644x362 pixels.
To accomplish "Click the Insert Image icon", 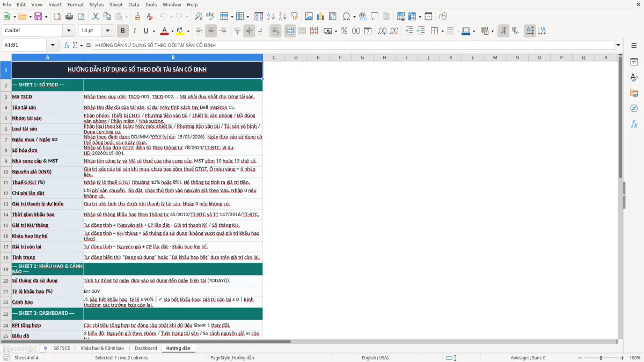I will coord(309,17).
